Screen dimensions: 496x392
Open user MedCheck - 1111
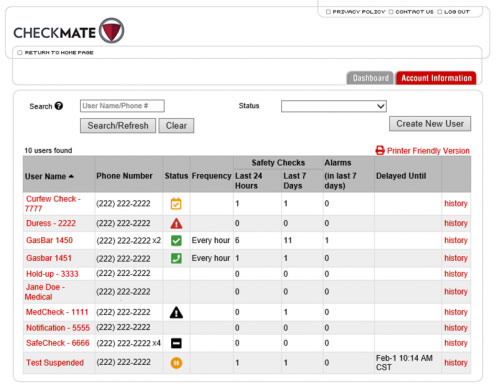[57, 312]
